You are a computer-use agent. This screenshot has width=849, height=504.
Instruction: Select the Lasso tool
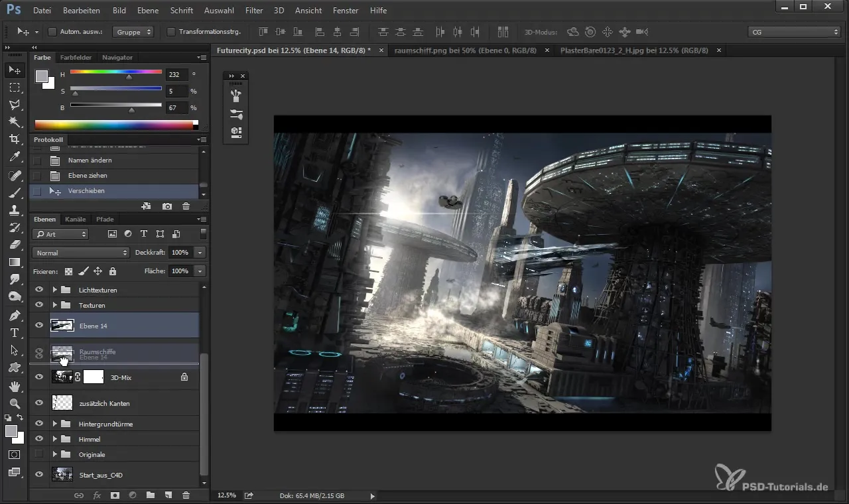pyautogui.click(x=15, y=105)
